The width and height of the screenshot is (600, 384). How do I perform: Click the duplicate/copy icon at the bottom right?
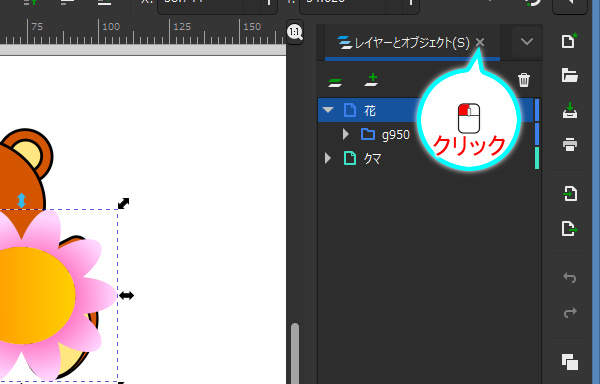coord(570,362)
